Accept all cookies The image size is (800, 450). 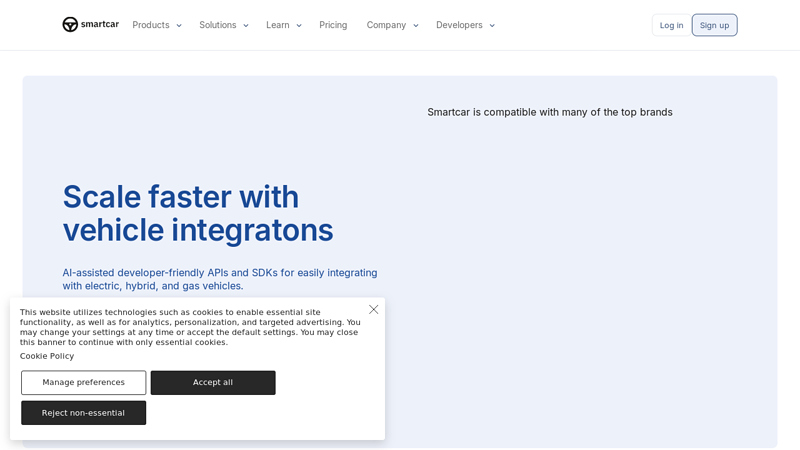[x=213, y=383]
